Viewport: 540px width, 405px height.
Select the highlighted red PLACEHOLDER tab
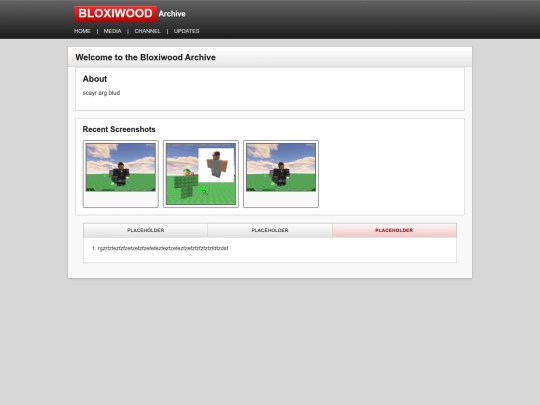click(394, 230)
